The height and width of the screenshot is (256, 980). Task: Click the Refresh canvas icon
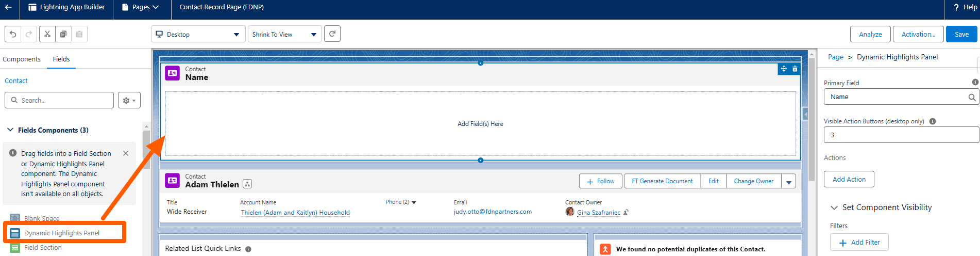332,34
